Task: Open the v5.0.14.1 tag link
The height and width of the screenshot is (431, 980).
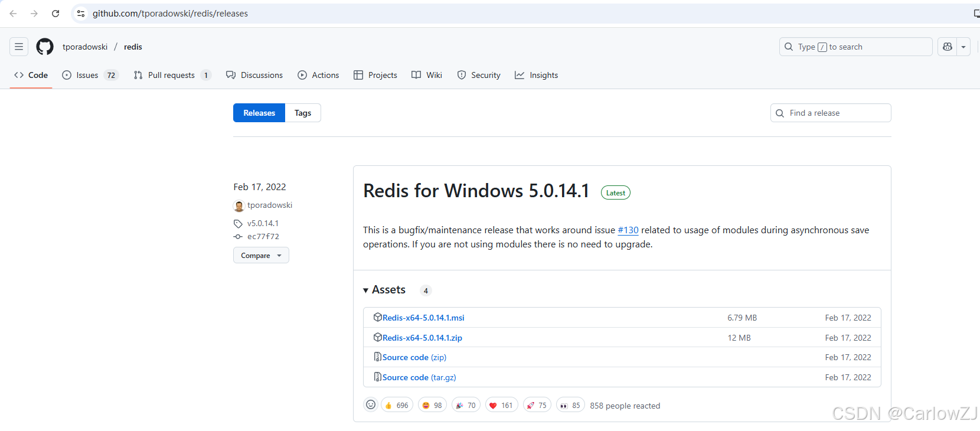Action: (263, 223)
